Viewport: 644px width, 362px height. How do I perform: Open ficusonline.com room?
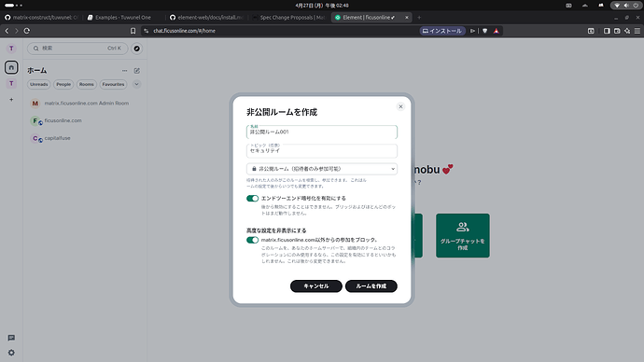click(x=84, y=120)
